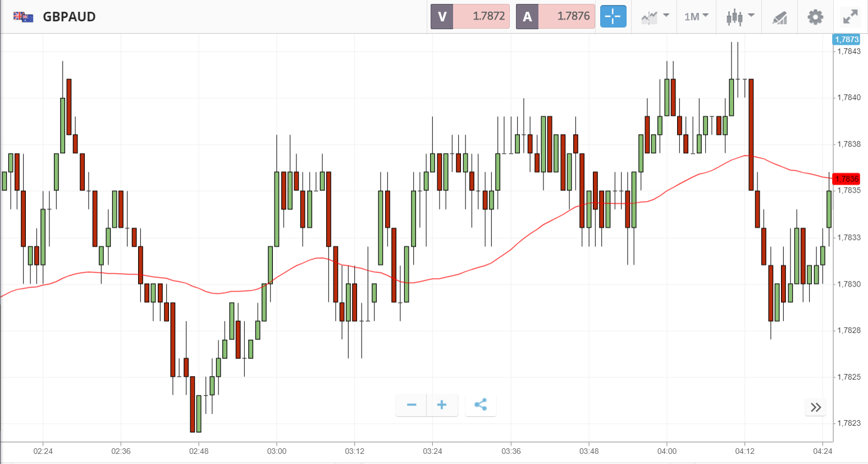Viewport: 868px width, 464px height.
Task: Click the 1,7840 price axis label
Action: point(848,98)
